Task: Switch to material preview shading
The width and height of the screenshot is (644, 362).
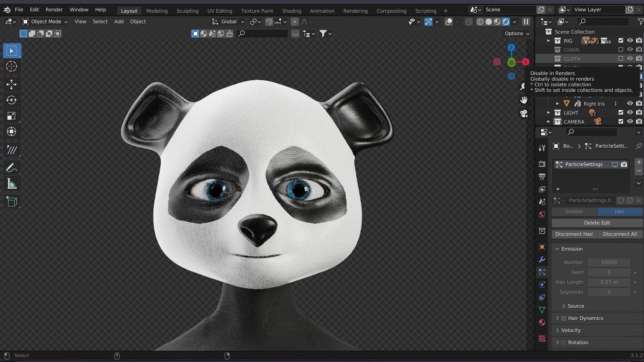Action: coord(497,22)
